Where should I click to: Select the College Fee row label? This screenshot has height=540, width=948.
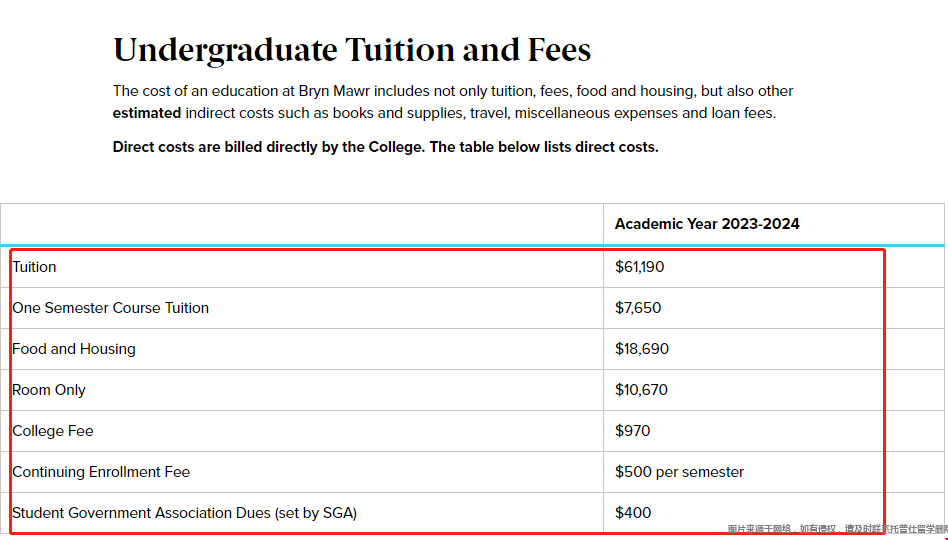click(x=53, y=431)
